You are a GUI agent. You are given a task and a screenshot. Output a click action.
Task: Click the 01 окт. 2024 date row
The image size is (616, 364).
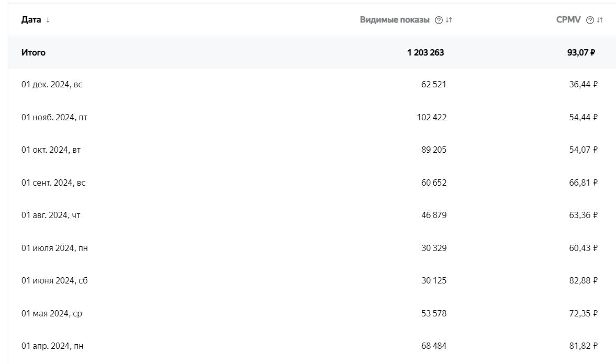[x=51, y=150]
